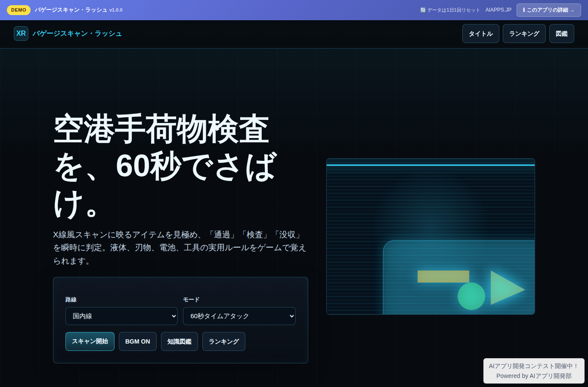Image resolution: width=588 pixels, height=387 pixels.
Task: Open the 図鑑 nav button
Action: point(562,34)
